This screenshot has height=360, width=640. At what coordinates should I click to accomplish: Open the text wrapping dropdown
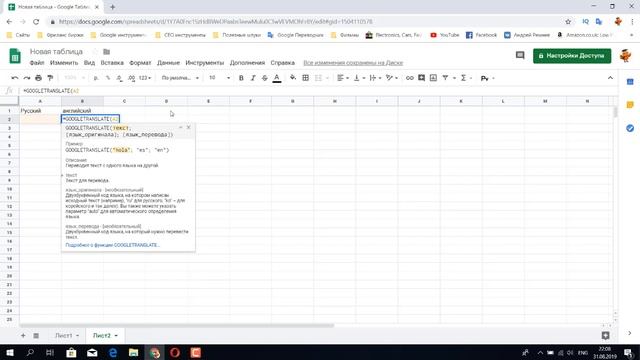pyautogui.click(x=375, y=78)
